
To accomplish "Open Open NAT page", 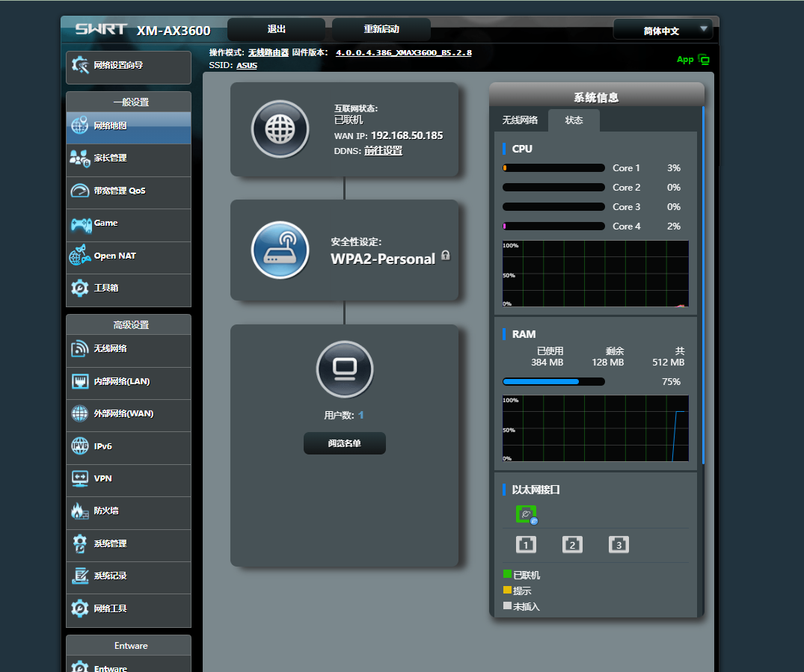I will [x=129, y=256].
